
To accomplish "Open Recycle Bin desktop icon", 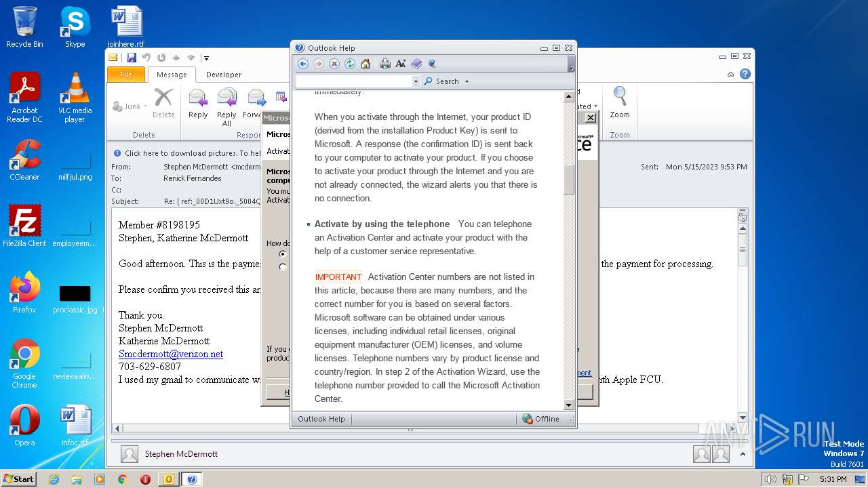I will pos(24,27).
